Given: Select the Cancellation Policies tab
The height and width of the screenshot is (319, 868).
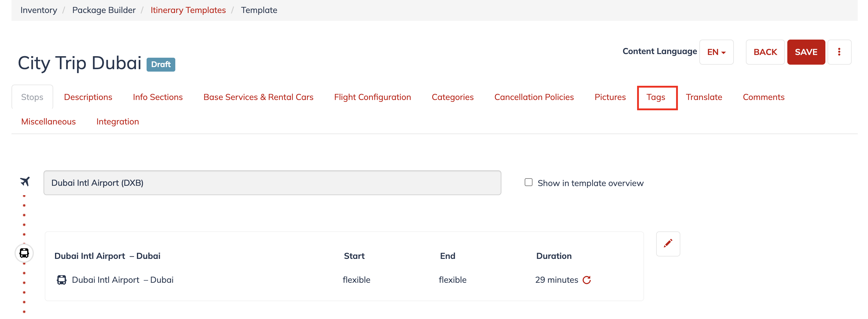Looking at the screenshot, I should [534, 97].
